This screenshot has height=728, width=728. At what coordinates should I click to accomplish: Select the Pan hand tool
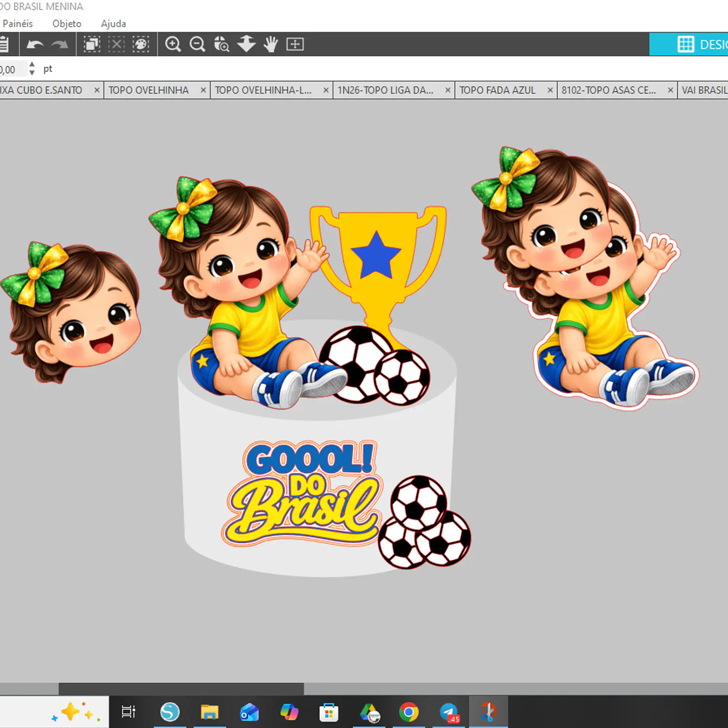pos(270,44)
